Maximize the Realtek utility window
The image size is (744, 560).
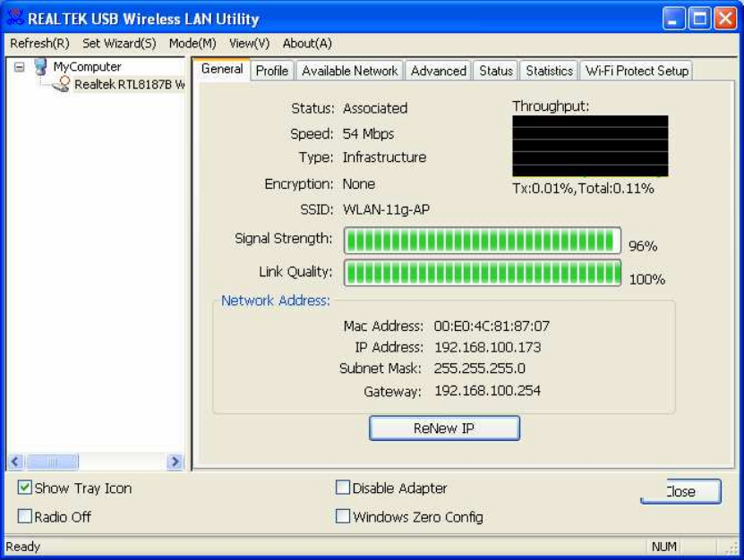point(699,19)
